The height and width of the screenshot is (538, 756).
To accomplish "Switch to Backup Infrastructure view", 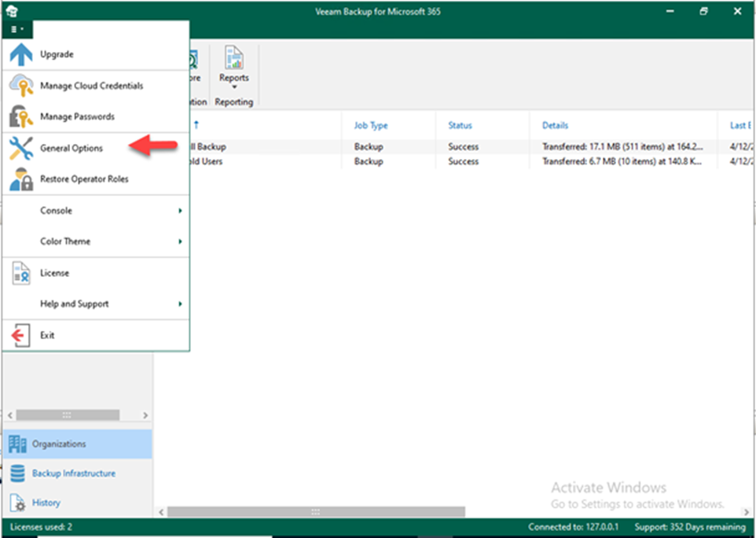I will tap(73, 474).
